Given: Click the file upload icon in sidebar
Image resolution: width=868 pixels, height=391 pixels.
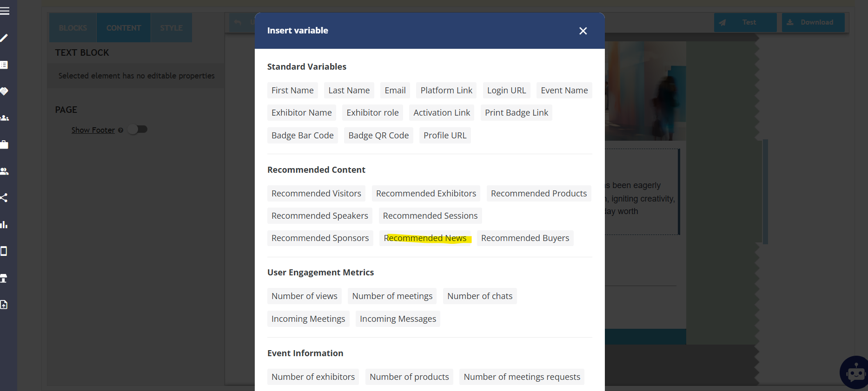Looking at the screenshot, I should click(x=4, y=305).
